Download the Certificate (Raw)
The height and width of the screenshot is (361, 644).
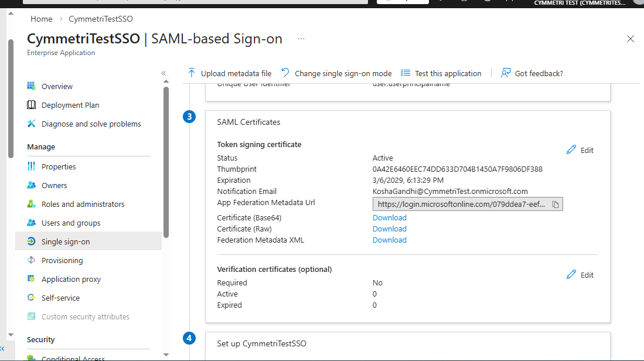[x=389, y=229]
